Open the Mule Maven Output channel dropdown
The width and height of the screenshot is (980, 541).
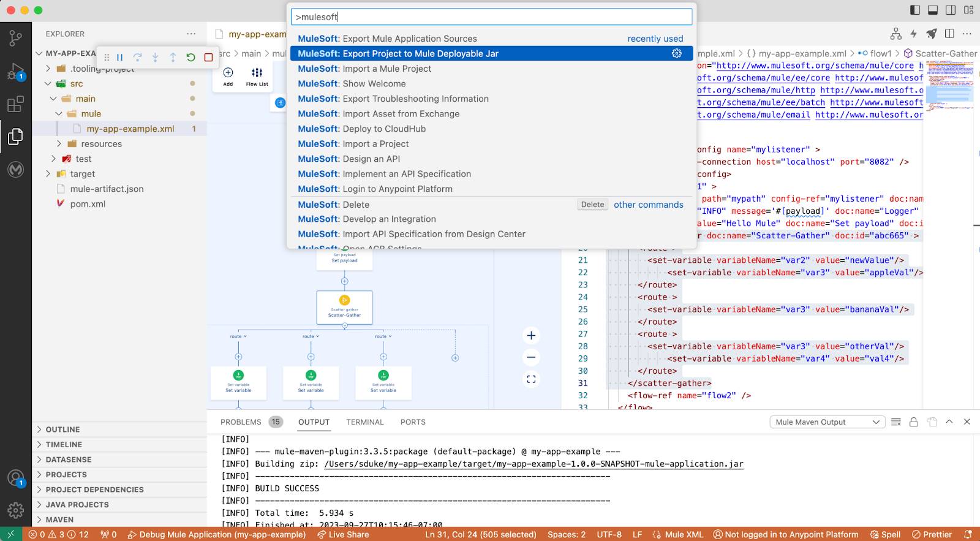(827, 422)
